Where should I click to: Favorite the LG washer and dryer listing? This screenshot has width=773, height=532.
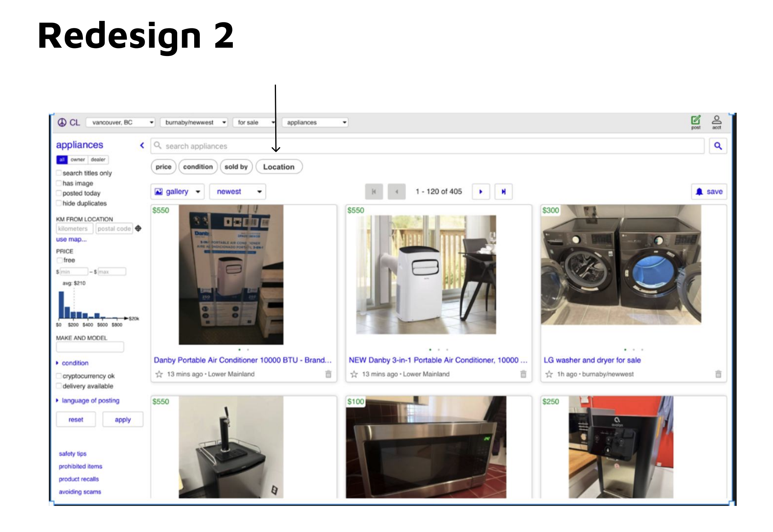[x=549, y=374]
